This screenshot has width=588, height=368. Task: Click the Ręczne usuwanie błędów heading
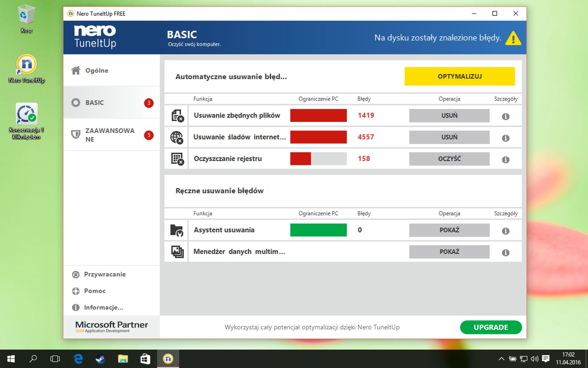coord(219,191)
